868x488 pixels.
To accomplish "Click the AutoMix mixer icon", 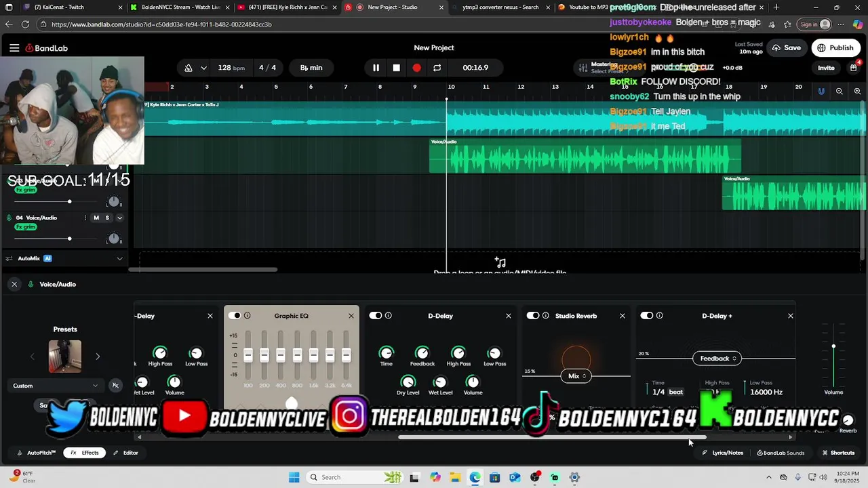I will 9,258.
